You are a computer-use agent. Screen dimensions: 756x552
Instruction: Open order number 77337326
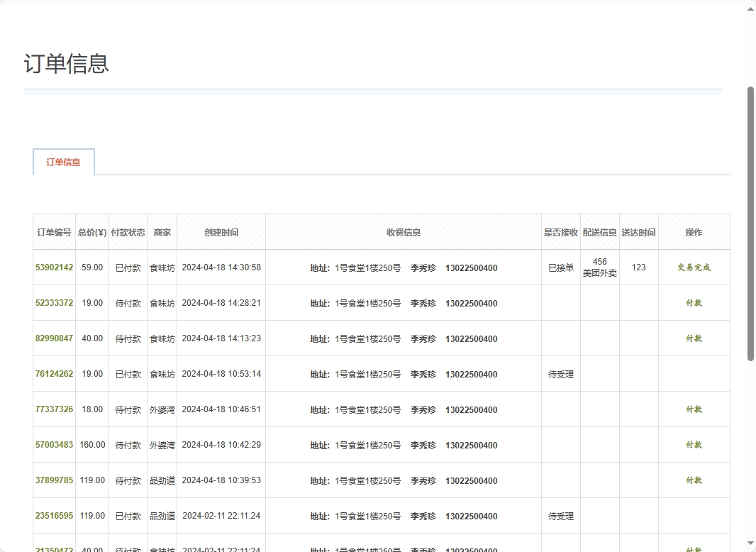[x=54, y=409]
